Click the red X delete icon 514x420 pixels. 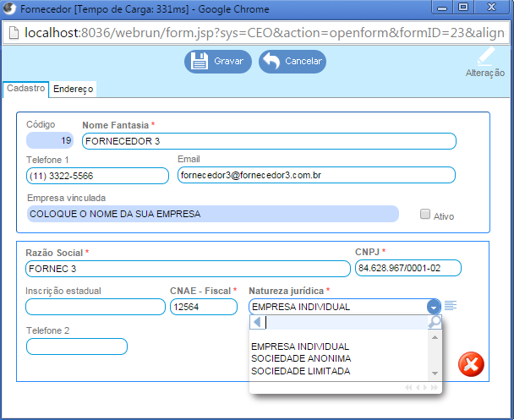click(470, 363)
